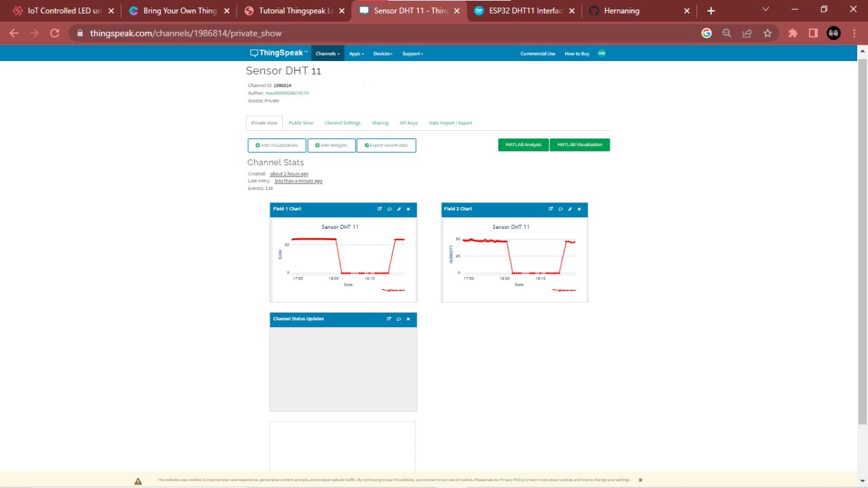The image size is (868, 488).
Task: Open the author mwa0000028674570 link
Action: point(287,93)
